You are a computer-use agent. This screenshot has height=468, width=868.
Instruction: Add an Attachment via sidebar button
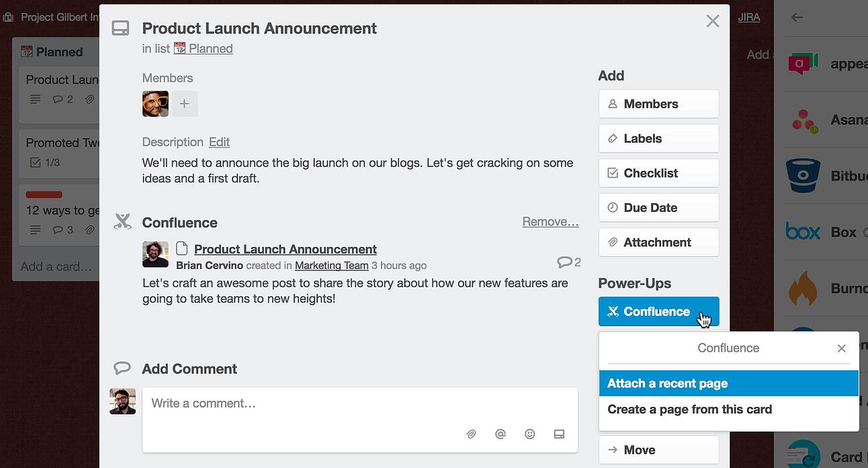[x=658, y=243]
